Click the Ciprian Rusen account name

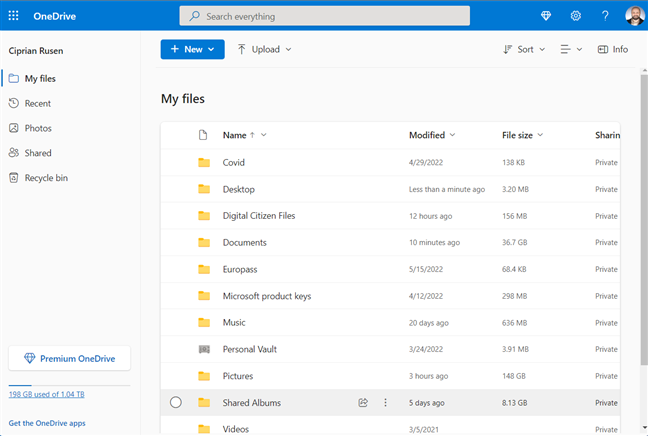(36, 51)
